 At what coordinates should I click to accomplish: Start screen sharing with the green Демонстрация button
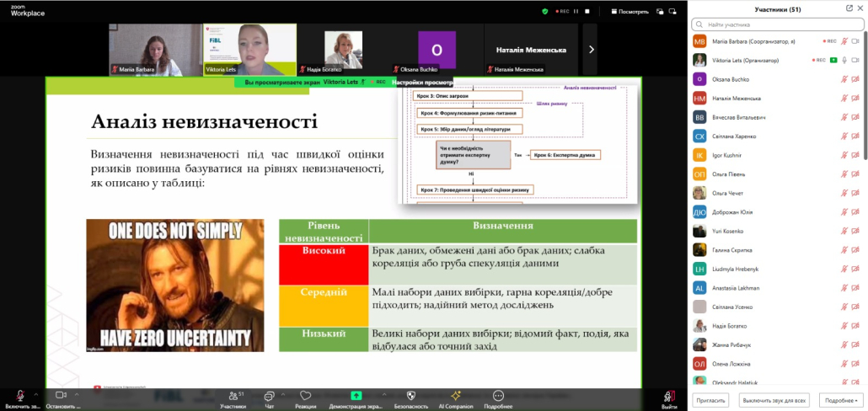coord(356,397)
